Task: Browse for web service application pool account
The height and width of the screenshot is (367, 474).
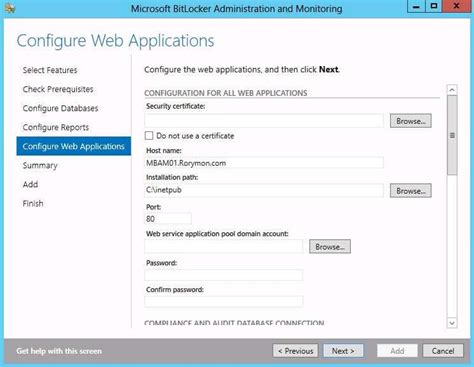Action: pyautogui.click(x=330, y=247)
